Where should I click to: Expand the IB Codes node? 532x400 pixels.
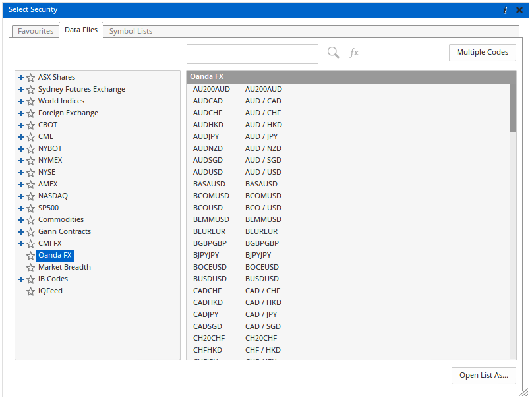(21, 279)
